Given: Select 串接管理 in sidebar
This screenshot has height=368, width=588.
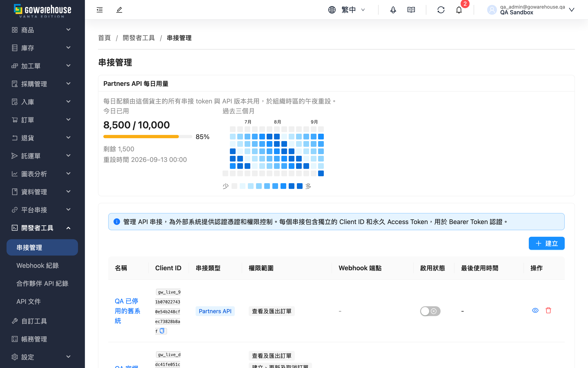Looking at the screenshot, I should 42,247.
